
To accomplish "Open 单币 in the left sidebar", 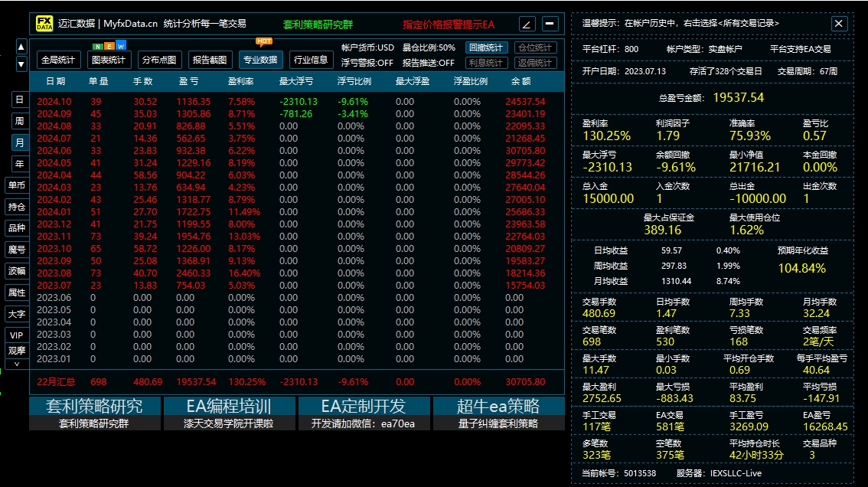I will tap(17, 185).
